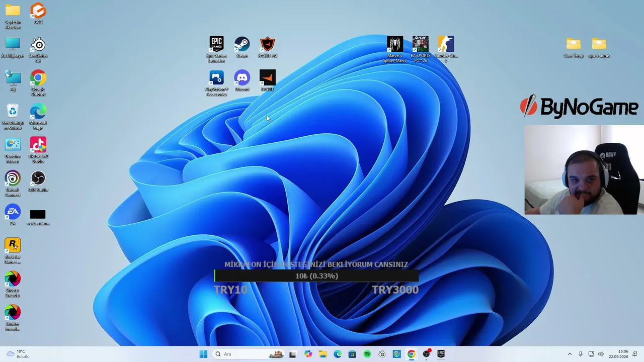This screenshot has width=644, height=362.
Task: Open Spotify from the taskbar
Action: (x=367, y=354)
